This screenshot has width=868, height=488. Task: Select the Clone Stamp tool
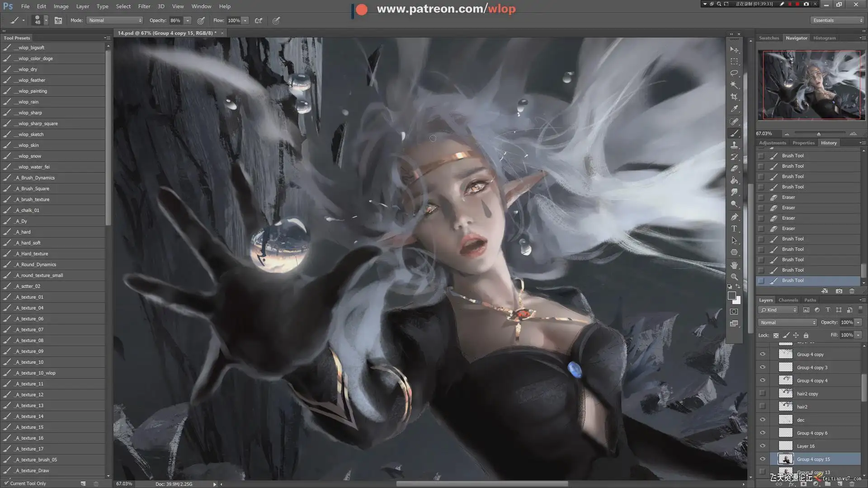(734, 145)
